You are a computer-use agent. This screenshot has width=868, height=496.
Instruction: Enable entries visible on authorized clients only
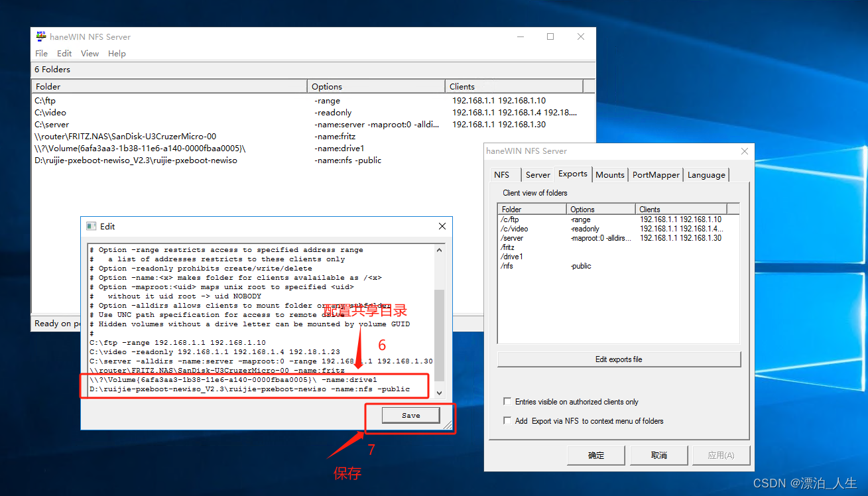507,401
